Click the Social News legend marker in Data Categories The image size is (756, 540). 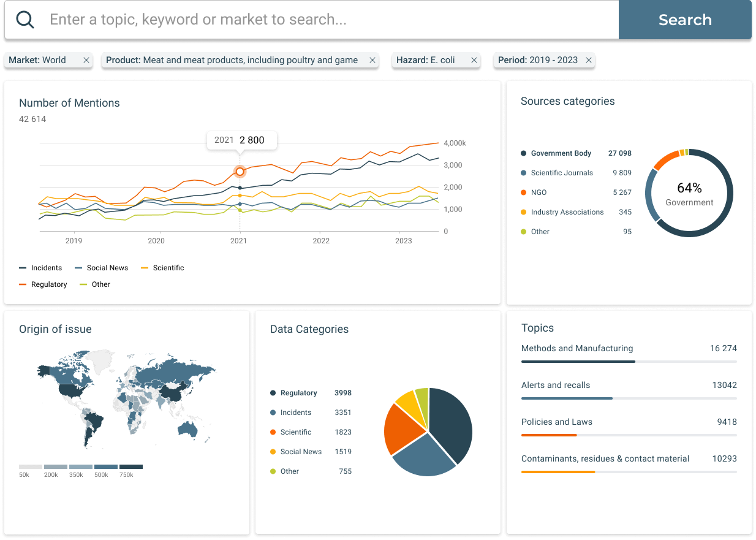[x=274, y=452]
